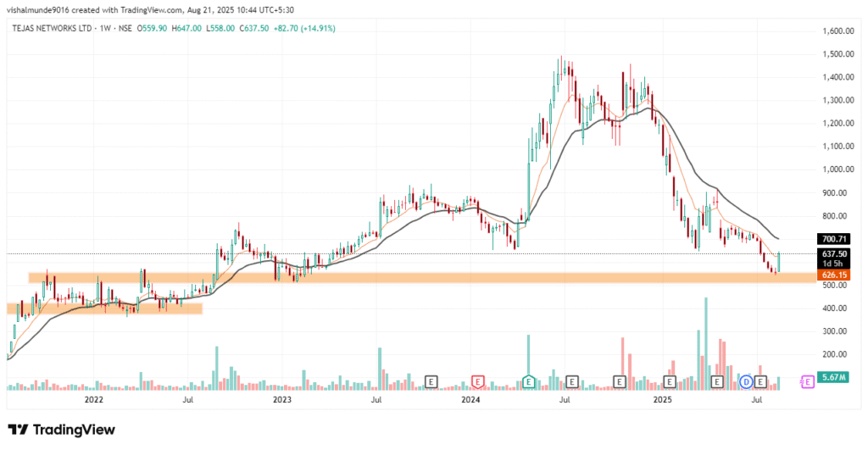Click Jul label between 2022 and 2023
Image resolution: width=868 pixels, height=450 pixels.
[187, 399]
